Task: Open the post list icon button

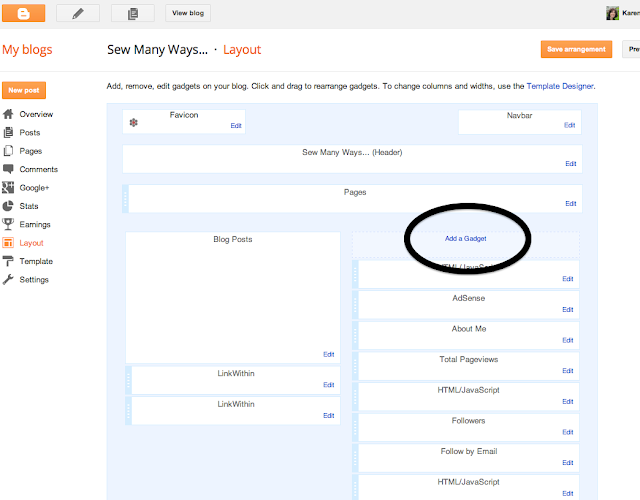Action: (133, 13)
